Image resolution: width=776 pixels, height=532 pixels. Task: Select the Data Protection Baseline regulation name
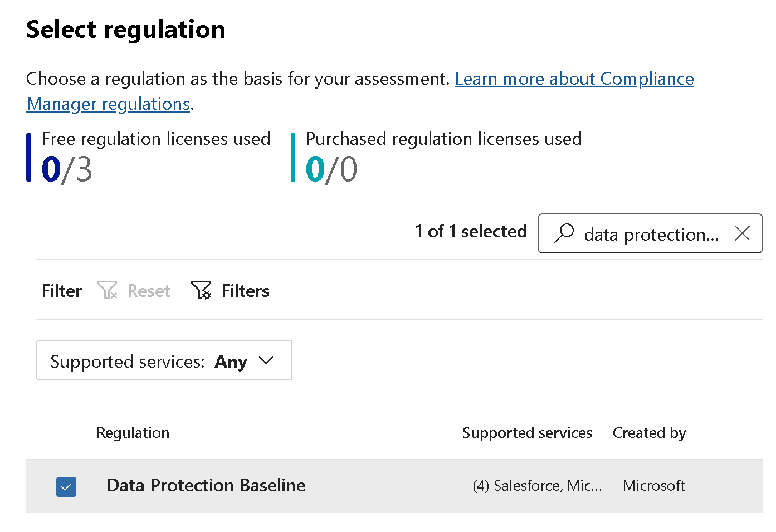(x=206, y=486)
